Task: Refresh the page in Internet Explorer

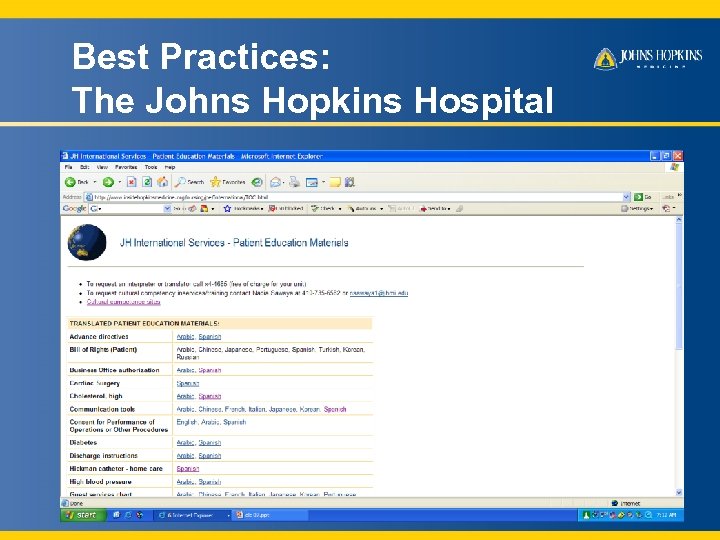Action: coord(147,182)
